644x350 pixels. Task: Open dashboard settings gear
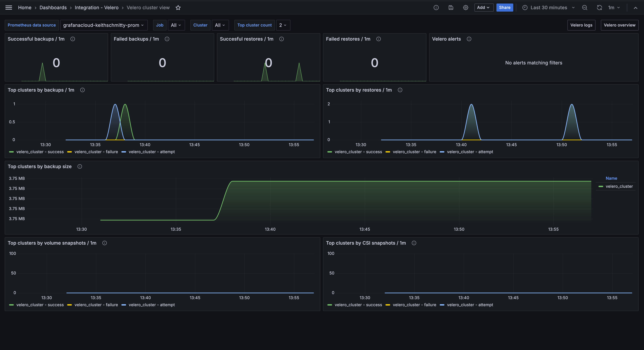[466, 8]
